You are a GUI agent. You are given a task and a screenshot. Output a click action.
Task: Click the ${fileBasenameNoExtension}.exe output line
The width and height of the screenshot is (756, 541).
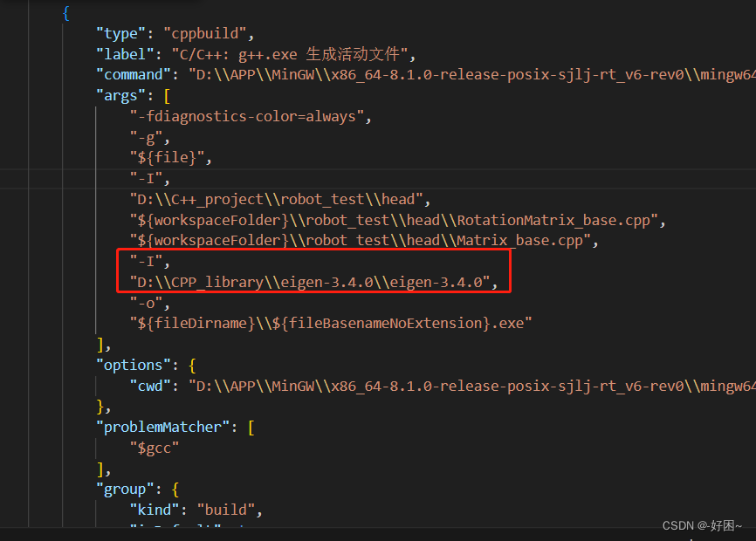click(331, 323)
